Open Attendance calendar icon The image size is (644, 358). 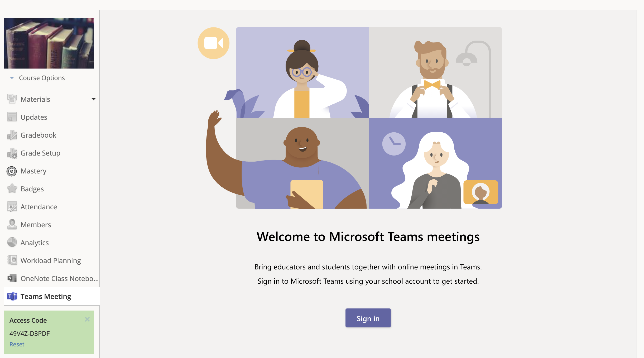pyautogui.click(x=12, y=207)
